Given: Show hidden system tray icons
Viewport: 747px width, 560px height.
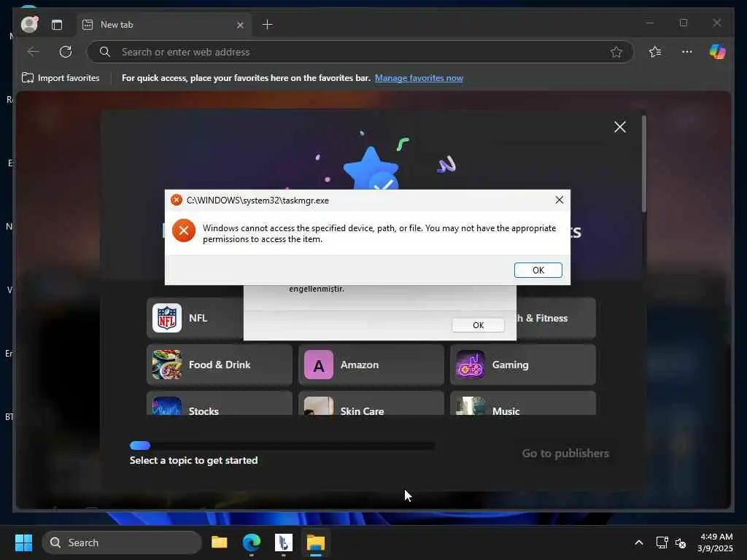Looking at the screenshot, I should tap(639, 542).
